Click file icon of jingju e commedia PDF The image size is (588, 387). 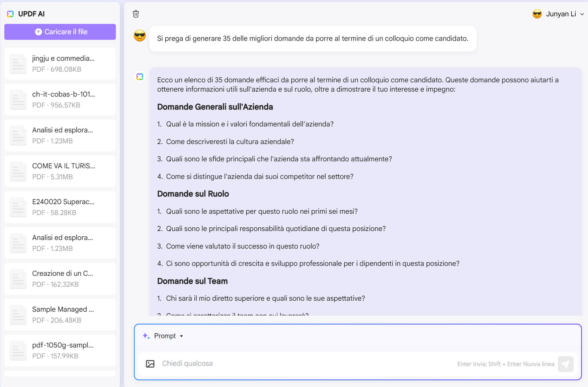(18, 64)
